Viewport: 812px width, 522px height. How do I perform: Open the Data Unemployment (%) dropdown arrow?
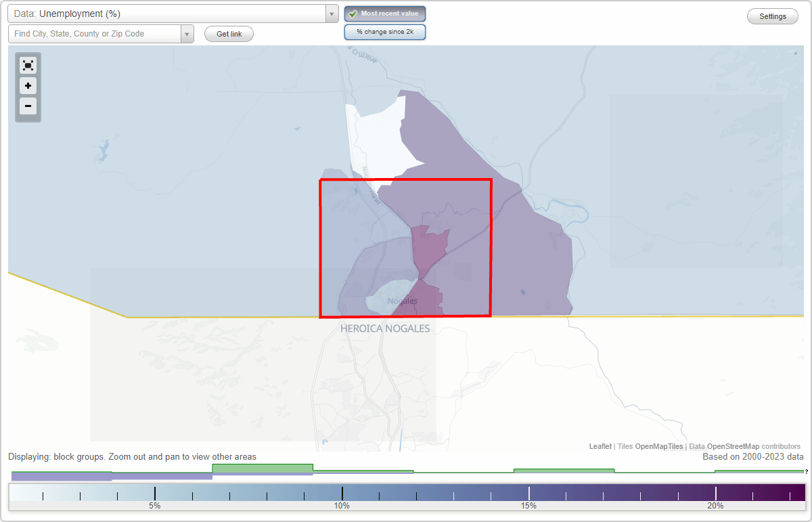coord(332,14)
